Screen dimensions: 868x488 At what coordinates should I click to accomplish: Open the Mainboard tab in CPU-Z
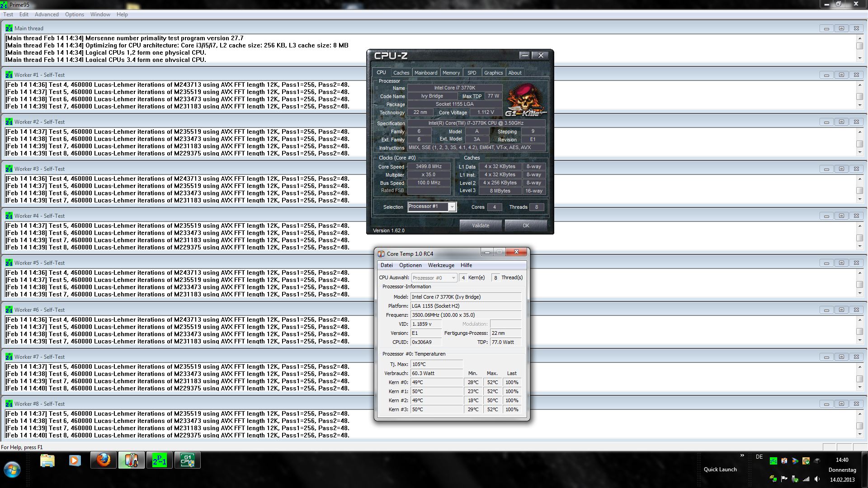click(x=425, y=73)
